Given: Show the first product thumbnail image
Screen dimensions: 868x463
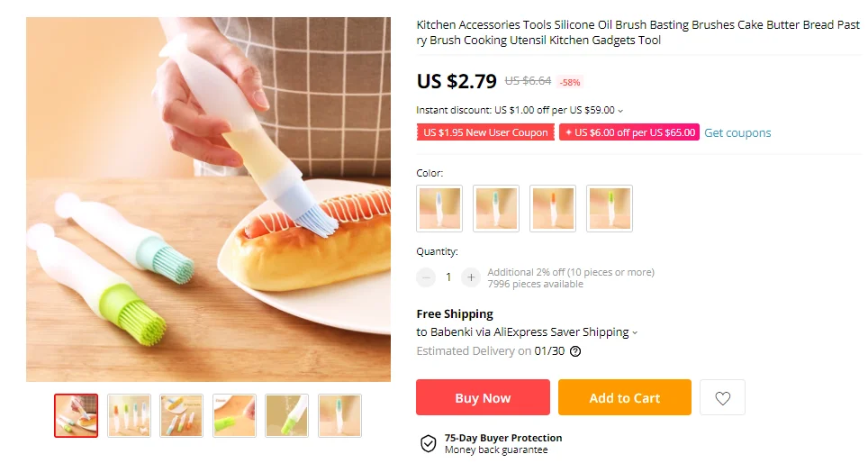Looking at the screenshot, I should pos(76,415).
